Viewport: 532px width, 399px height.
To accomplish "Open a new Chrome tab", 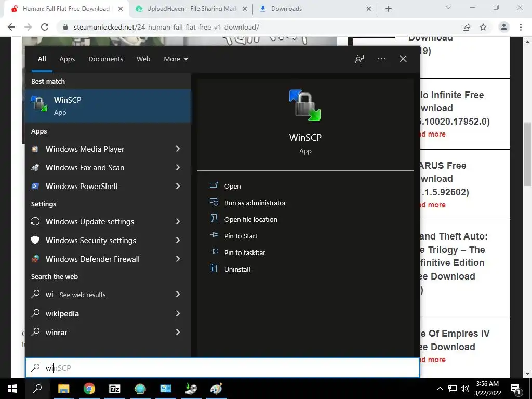I will [389, 9].
